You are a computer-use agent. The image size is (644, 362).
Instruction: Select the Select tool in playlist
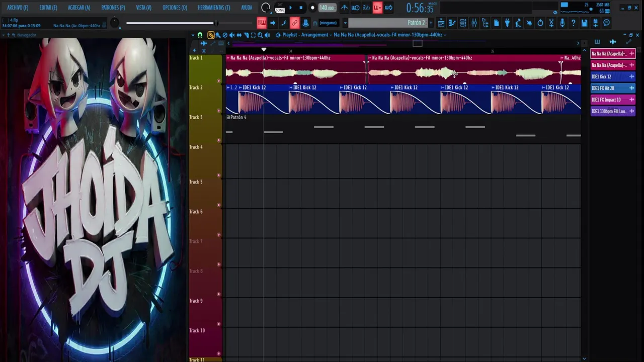pyautogui.click(x=253, y=35)
